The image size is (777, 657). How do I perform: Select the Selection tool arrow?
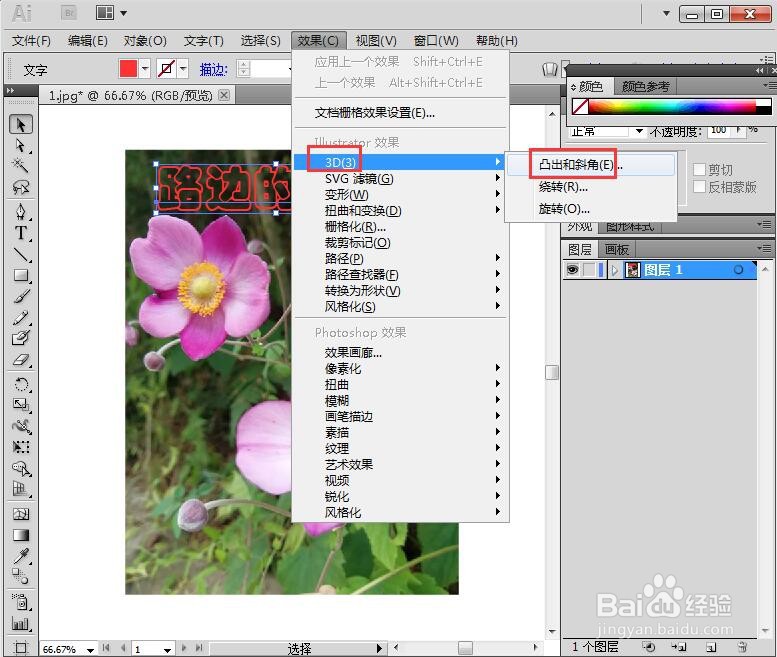(20, 124)
